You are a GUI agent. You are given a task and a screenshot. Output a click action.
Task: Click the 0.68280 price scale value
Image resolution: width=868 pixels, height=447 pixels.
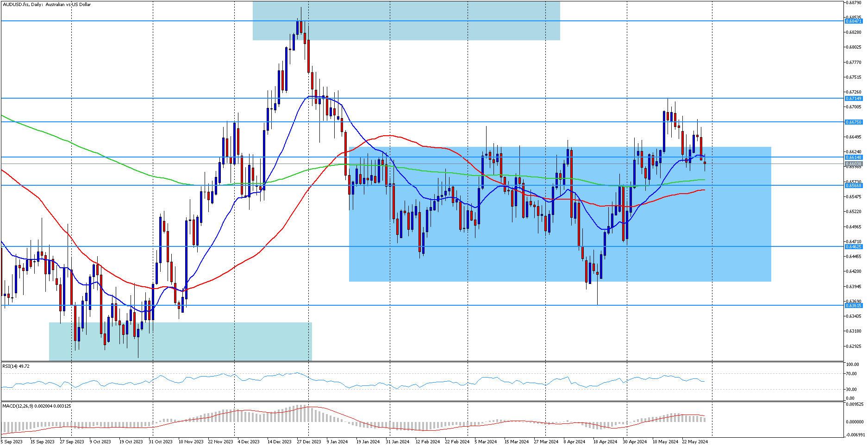point(854,32)
